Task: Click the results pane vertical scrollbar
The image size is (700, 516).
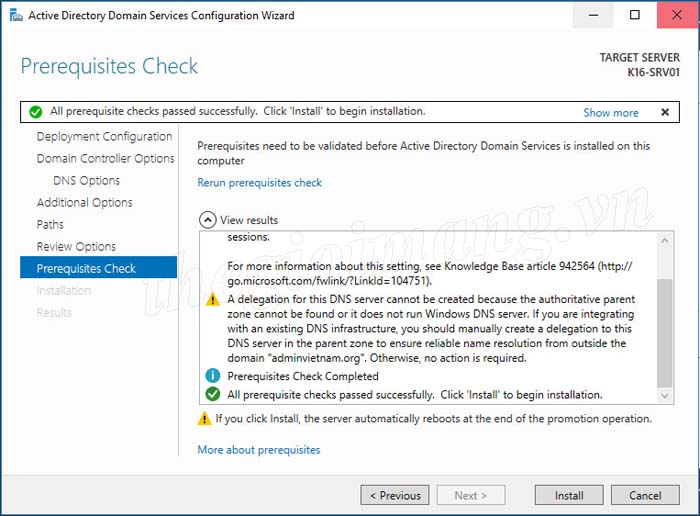Action: (665, 330)
